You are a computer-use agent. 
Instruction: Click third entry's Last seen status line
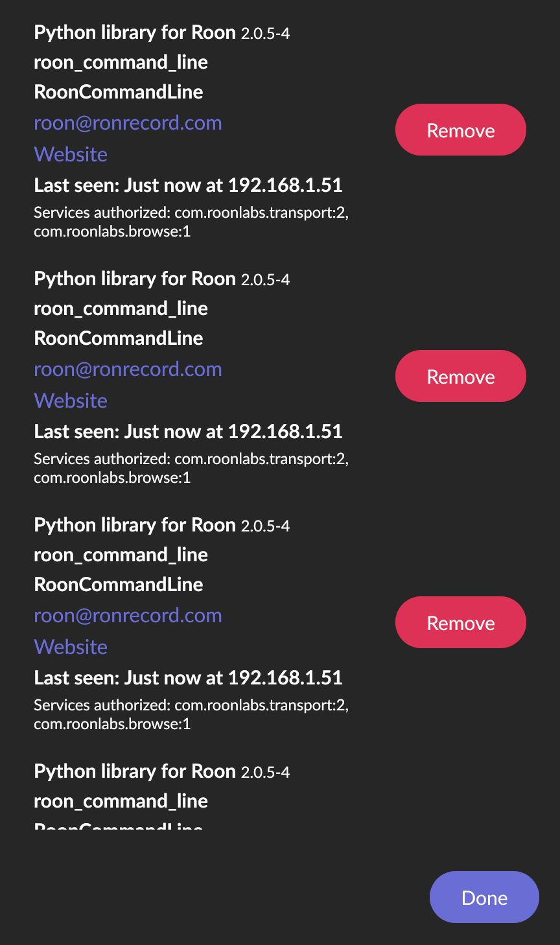click(188, 678)
